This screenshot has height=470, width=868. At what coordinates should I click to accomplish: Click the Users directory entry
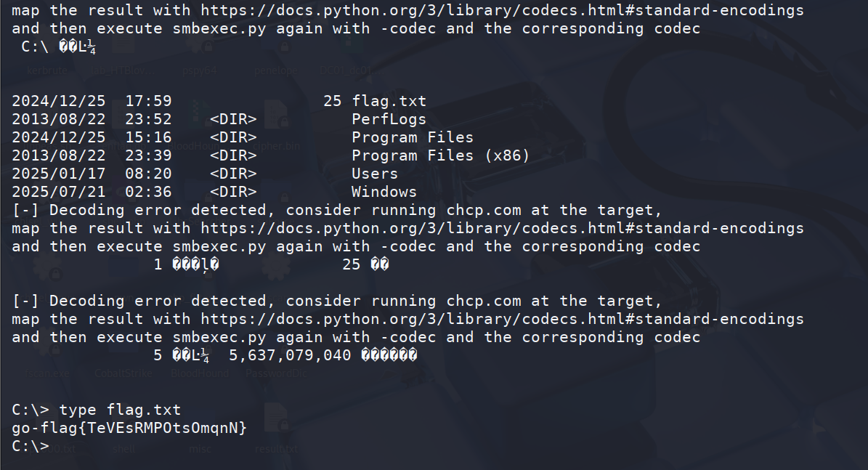click(375, 174)
